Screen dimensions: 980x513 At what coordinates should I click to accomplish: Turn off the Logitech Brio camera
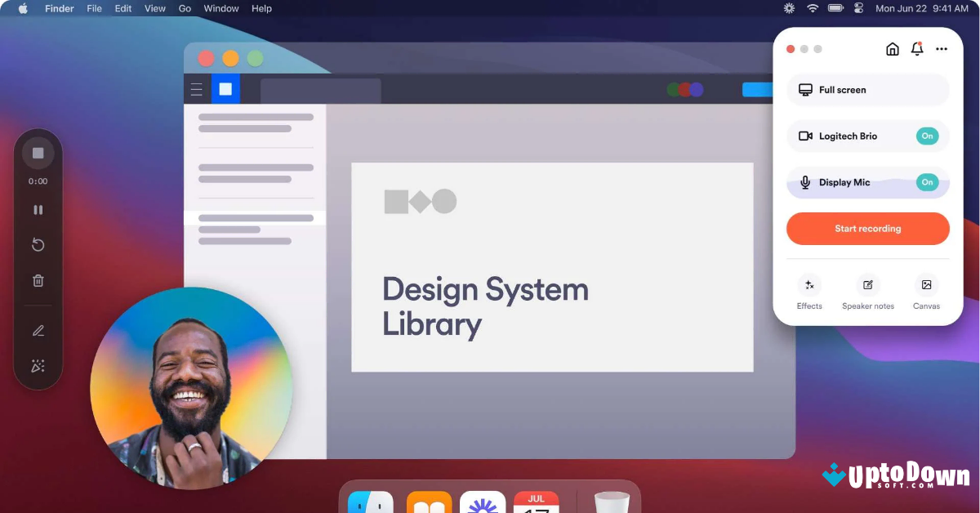click(x=928, y=136)
